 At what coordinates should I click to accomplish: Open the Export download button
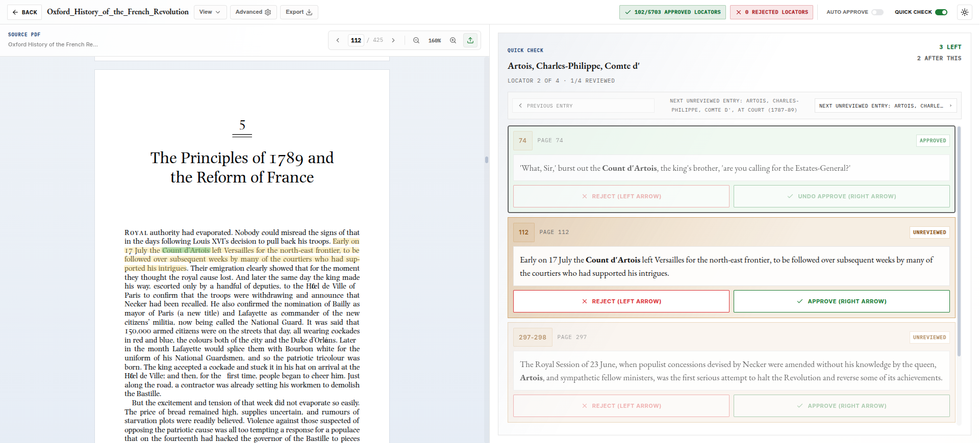pos(299,12)
